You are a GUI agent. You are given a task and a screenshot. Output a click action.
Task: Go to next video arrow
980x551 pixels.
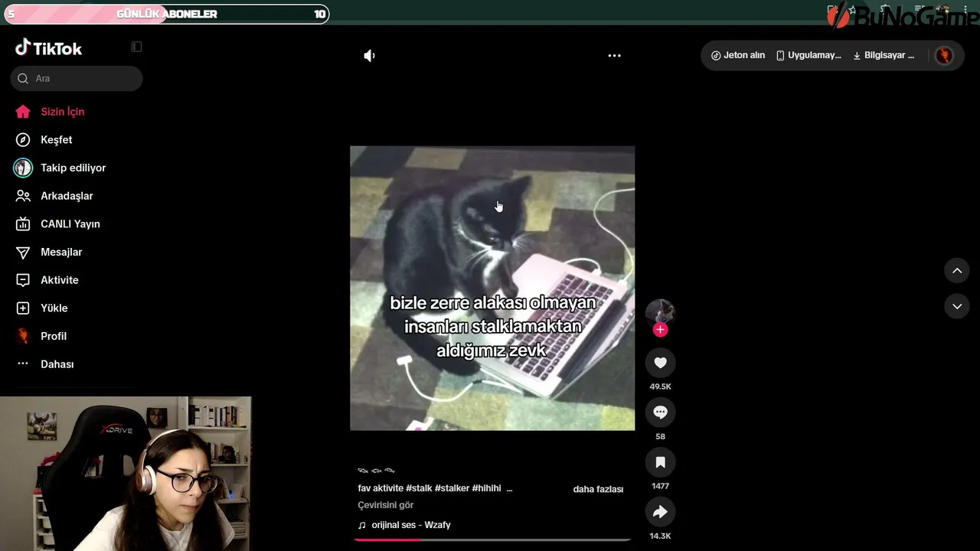tap(957, 306)
